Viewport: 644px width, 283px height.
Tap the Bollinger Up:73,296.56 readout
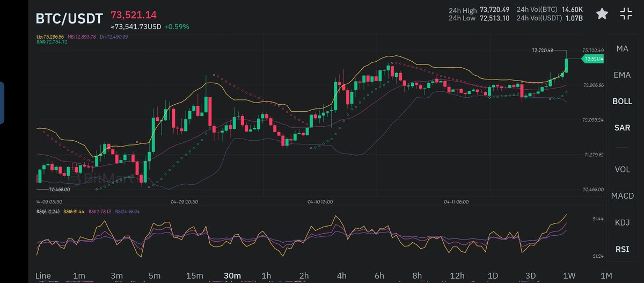pyautogui.click(x=50, y=37)
